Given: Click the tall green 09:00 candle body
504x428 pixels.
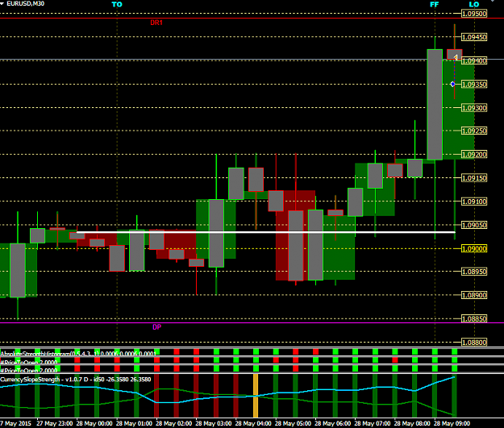Looking at the screenshot, I should (x=435, y=105).
